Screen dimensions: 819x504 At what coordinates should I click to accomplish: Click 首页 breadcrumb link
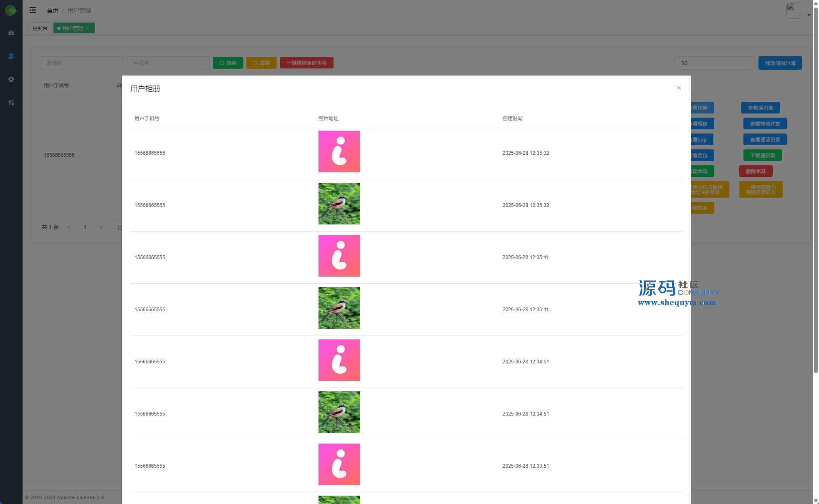coord(53,10)
